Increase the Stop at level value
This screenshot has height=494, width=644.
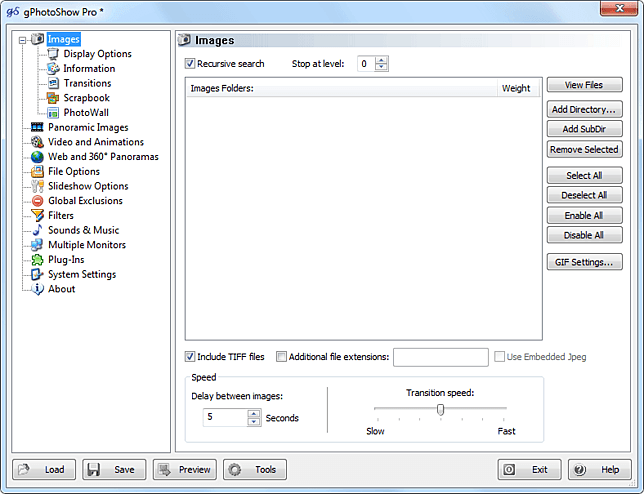[x=382, y=60]
